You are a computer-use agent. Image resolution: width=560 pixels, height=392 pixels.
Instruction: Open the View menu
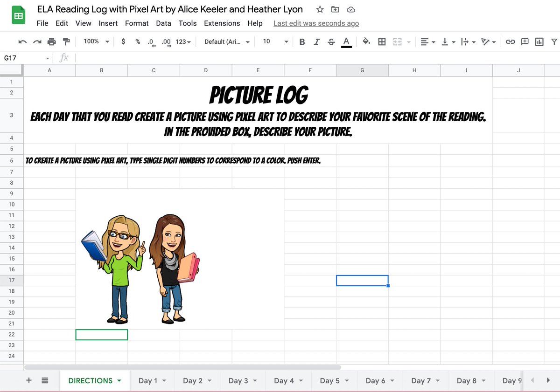pyautogui.click(x=83, y=23)
